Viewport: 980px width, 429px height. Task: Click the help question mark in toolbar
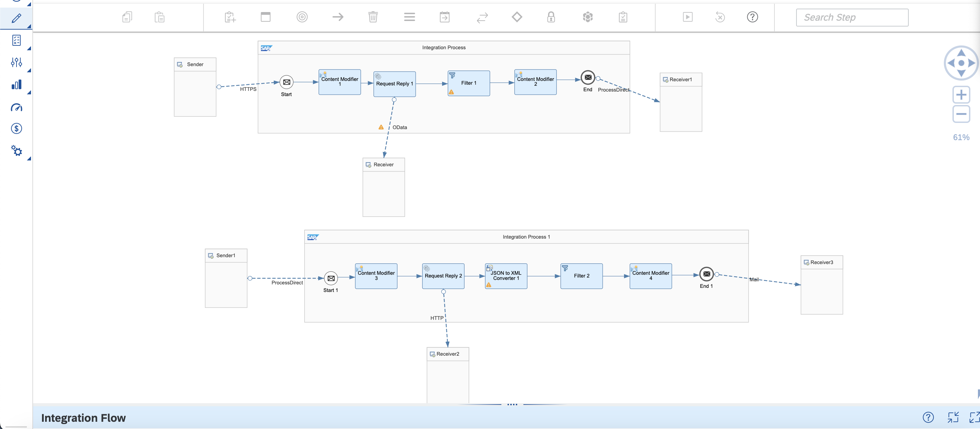tap(752, 17)
